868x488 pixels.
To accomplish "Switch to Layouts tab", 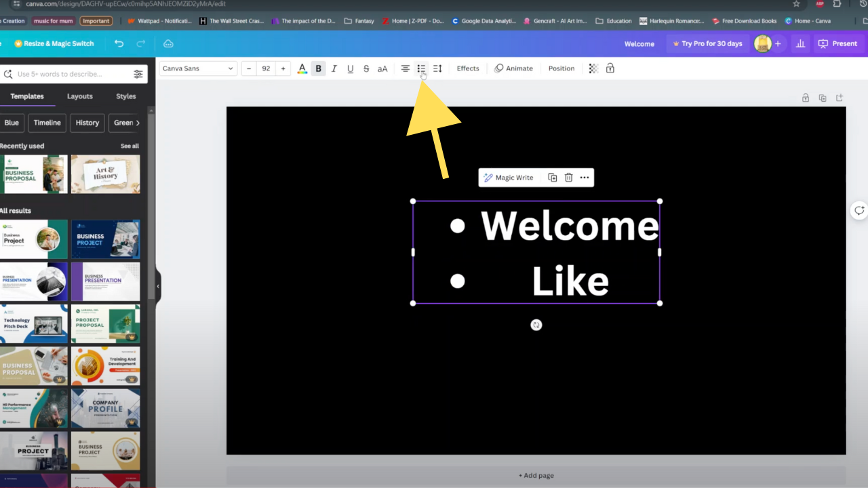I will click(80, 96).
